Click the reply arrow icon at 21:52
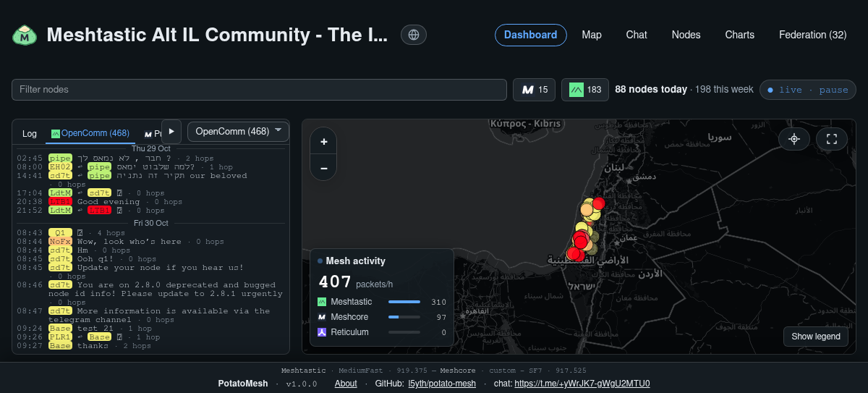This screenshot has height=393, width=868. [80, 210]
